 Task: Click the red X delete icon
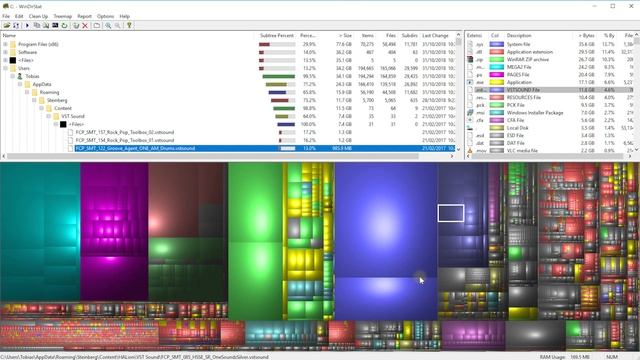coord(85,25)
